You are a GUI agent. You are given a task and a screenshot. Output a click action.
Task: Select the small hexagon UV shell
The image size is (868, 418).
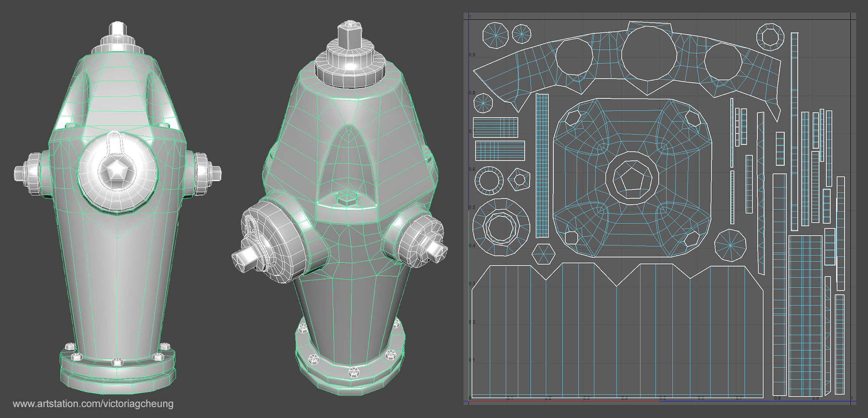(x=543, y=254)
